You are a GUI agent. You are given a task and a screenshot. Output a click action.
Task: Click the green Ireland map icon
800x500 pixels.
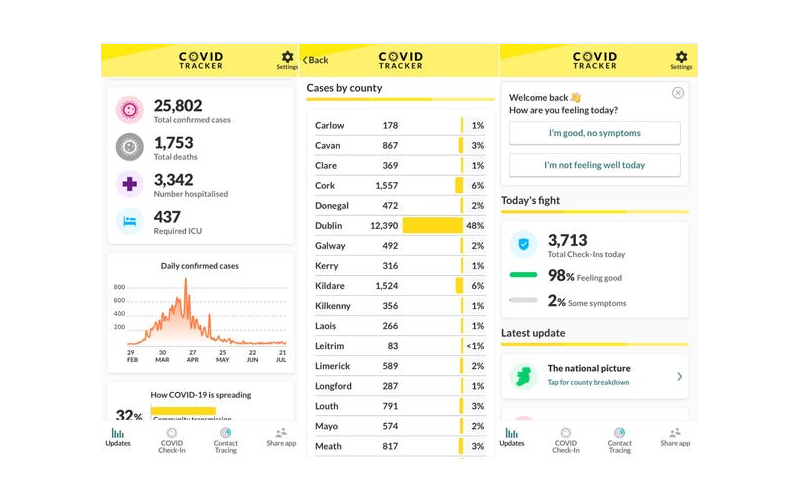coord(523,377)
